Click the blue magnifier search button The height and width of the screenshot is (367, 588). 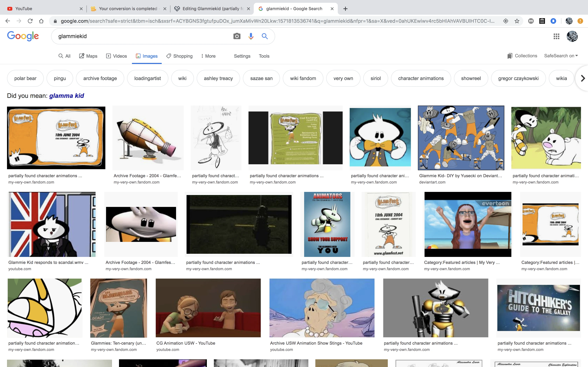[265, 36]
